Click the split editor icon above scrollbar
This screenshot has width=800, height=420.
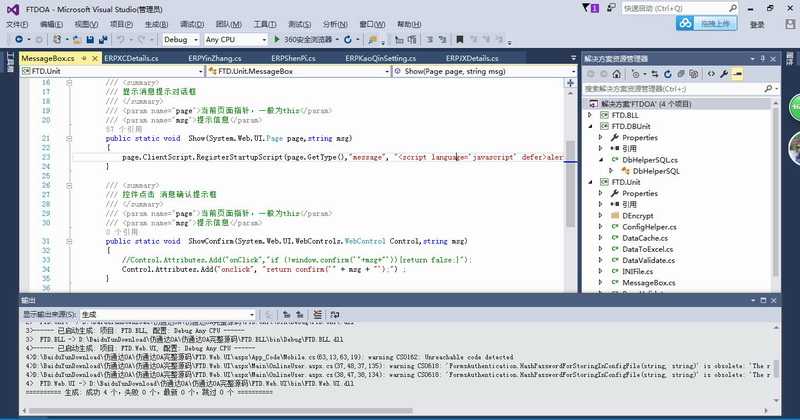tap(570, 83)
